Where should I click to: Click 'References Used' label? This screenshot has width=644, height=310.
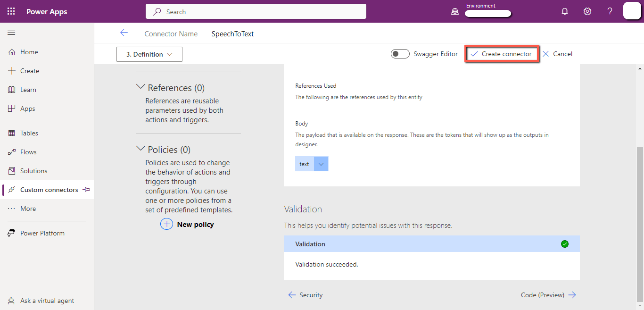click(316, 86)
